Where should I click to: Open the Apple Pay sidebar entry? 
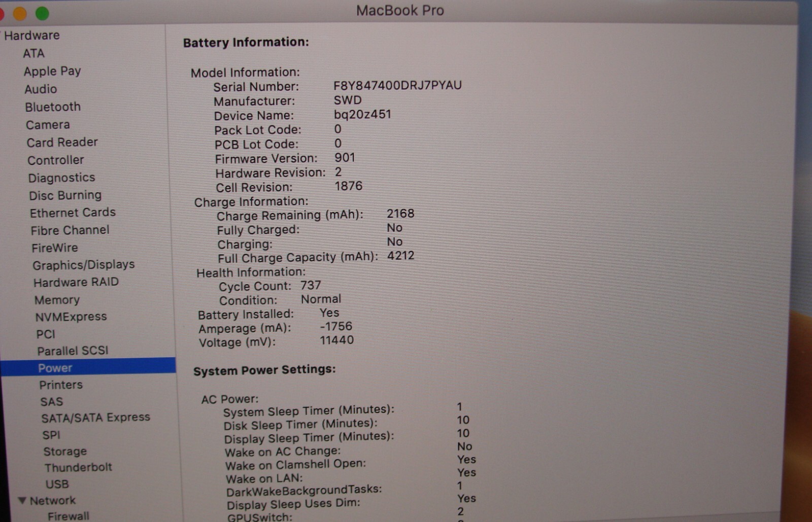click(x=52, y=71)
